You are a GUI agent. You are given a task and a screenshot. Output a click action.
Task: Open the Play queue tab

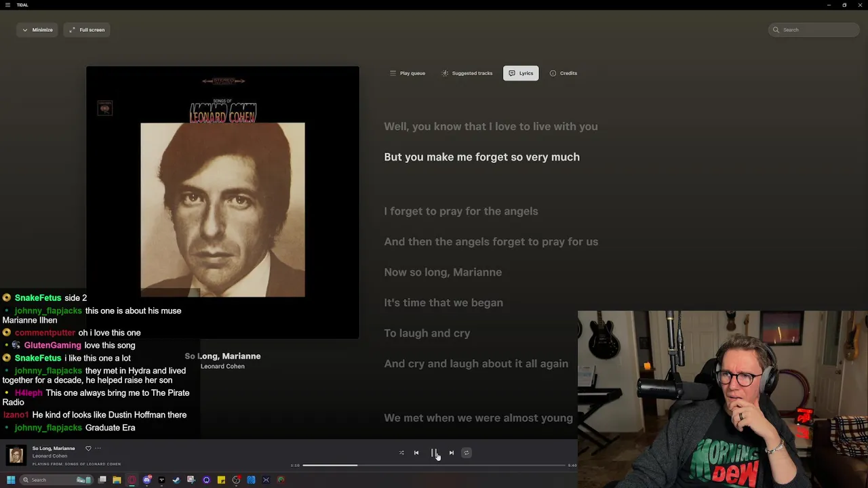[408, 73]
